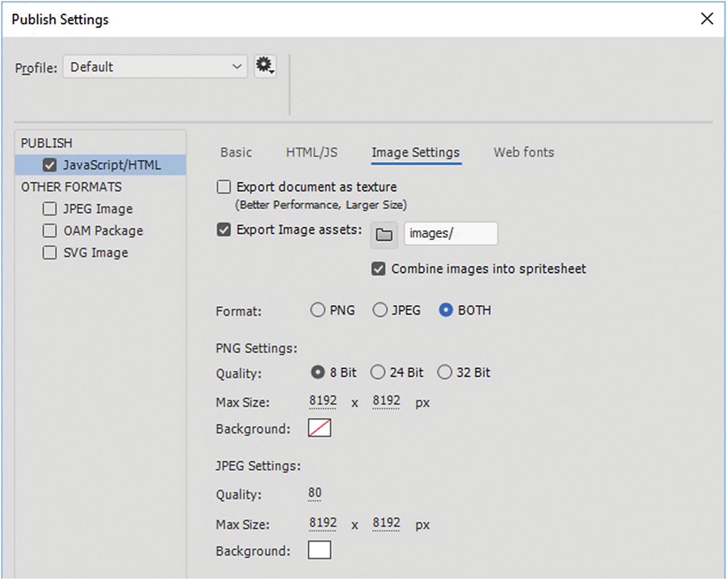Image resolution: width=728 pixels, height=581 pixels.
Task: Enable OAM Package publishing
Action: point(50,231)
